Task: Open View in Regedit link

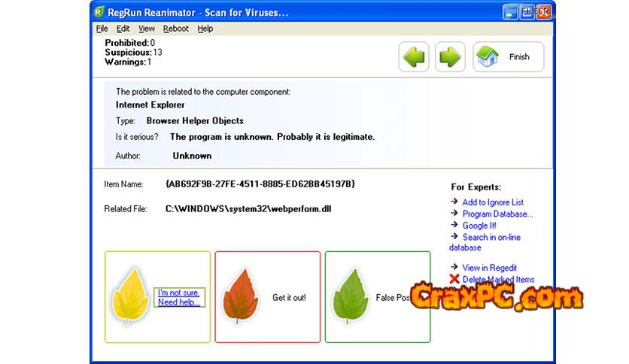Action: [x=489, y=268]
